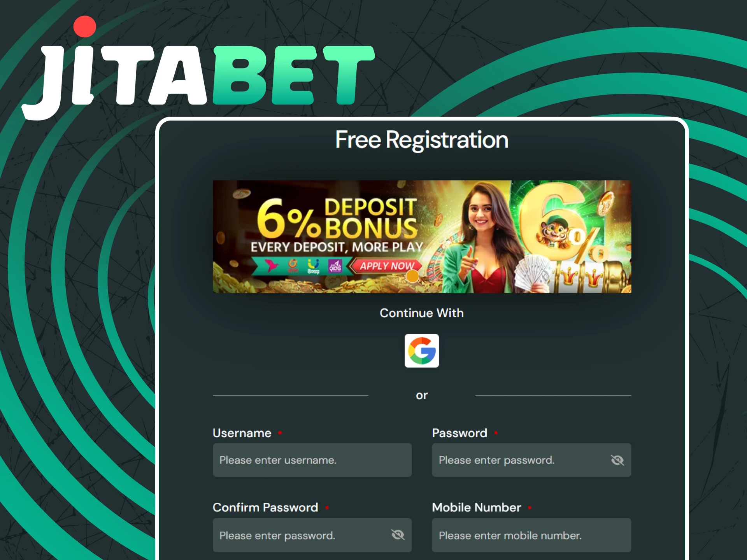Show the Password field contents
Viewport: 747px width, 560px height.
[x=617, y=460]
